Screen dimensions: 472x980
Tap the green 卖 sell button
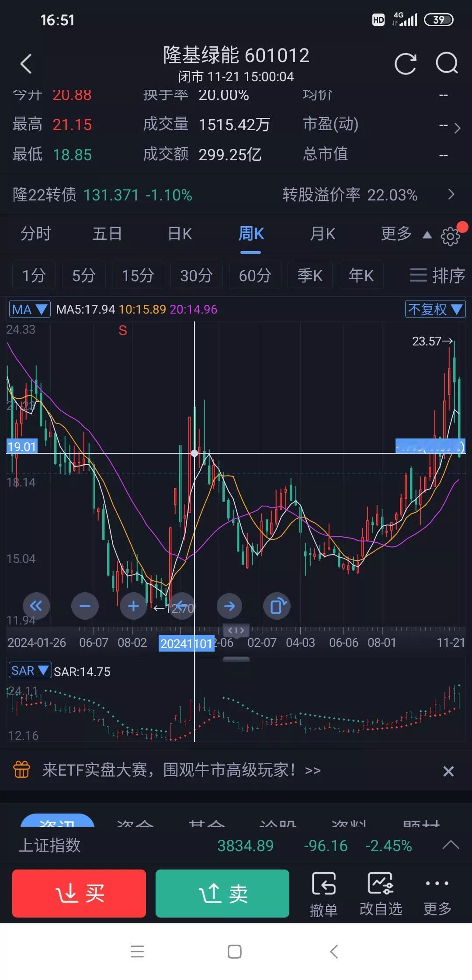point(222,893)
